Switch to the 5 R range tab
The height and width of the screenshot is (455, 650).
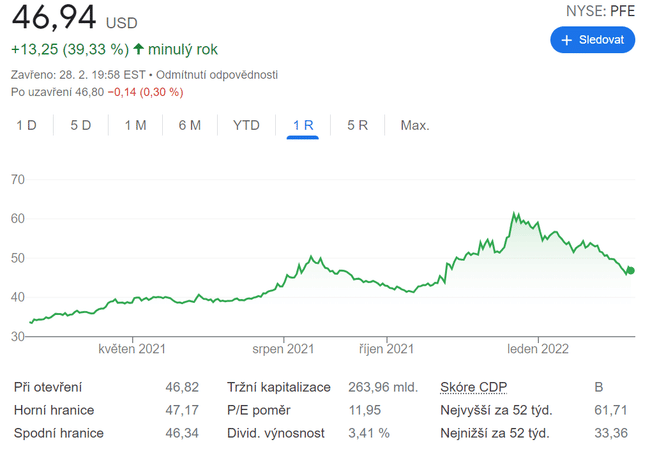(357, 125)
